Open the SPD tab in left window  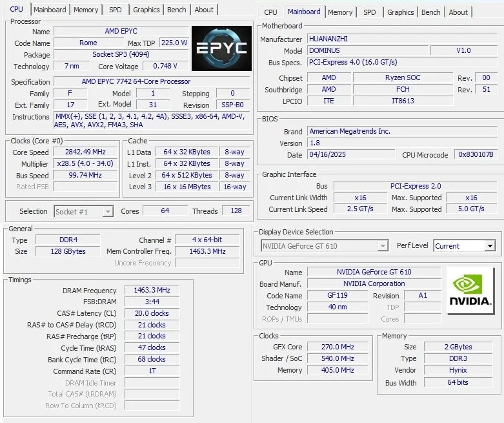(115, 10)
